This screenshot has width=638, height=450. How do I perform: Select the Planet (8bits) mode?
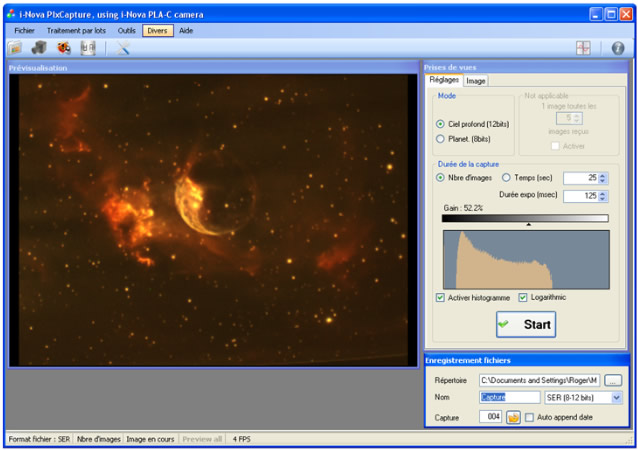pyautogui.click(x=441, y=139)
